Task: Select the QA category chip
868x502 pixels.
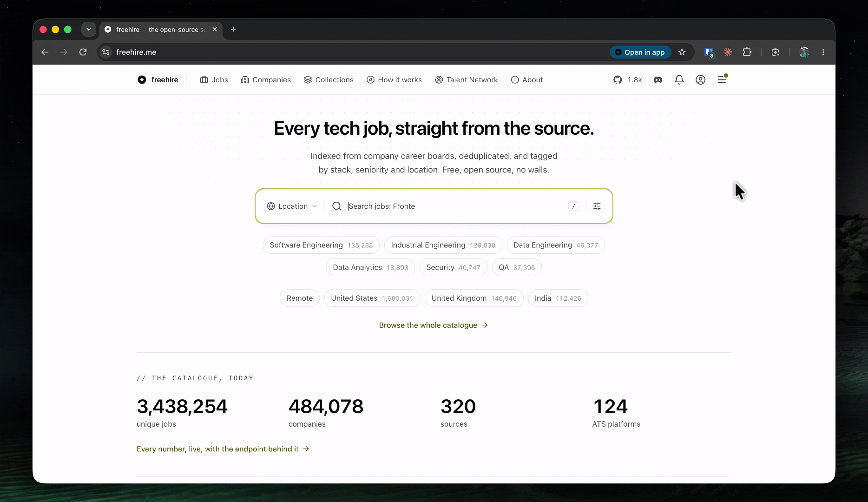Action: point(517,267)
